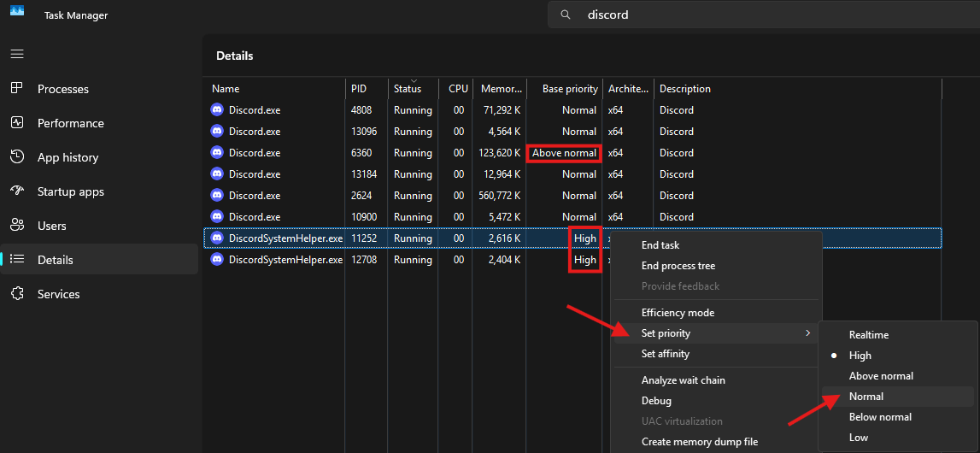
Task: Go to Startup apps page
Action: tap(99, 191)
